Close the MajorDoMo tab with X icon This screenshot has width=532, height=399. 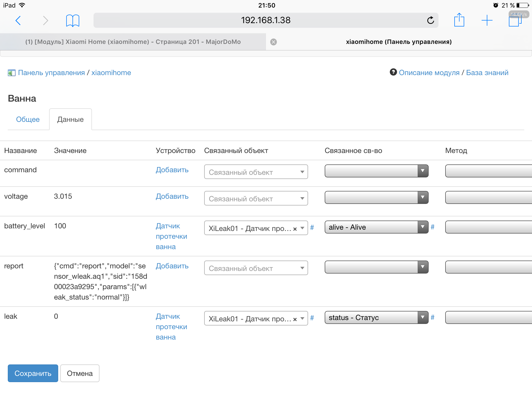274,42
